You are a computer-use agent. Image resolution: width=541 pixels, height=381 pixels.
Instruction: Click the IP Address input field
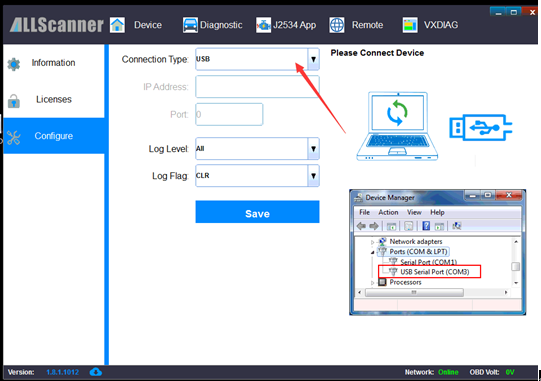pos(257,87)
